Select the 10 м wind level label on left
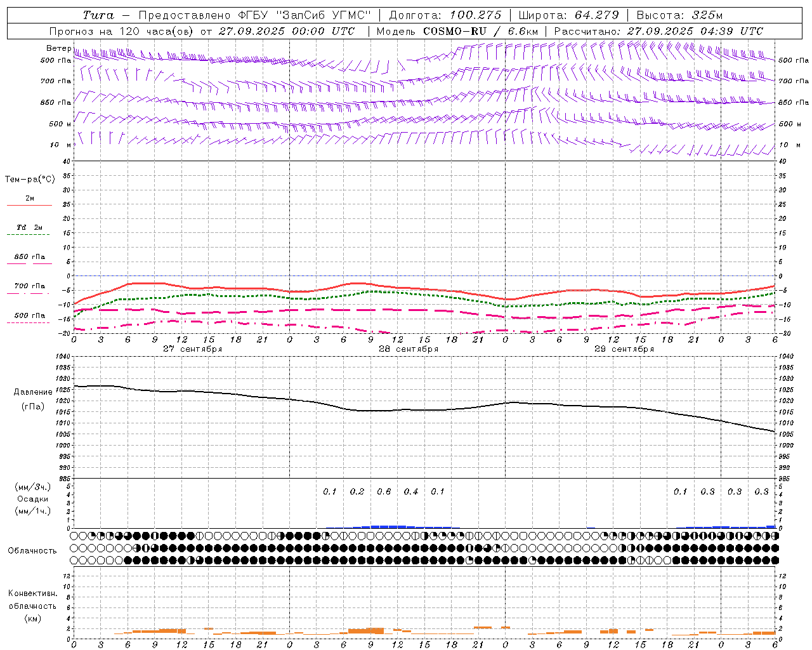The image size is (812, 650). coord(61,145)
